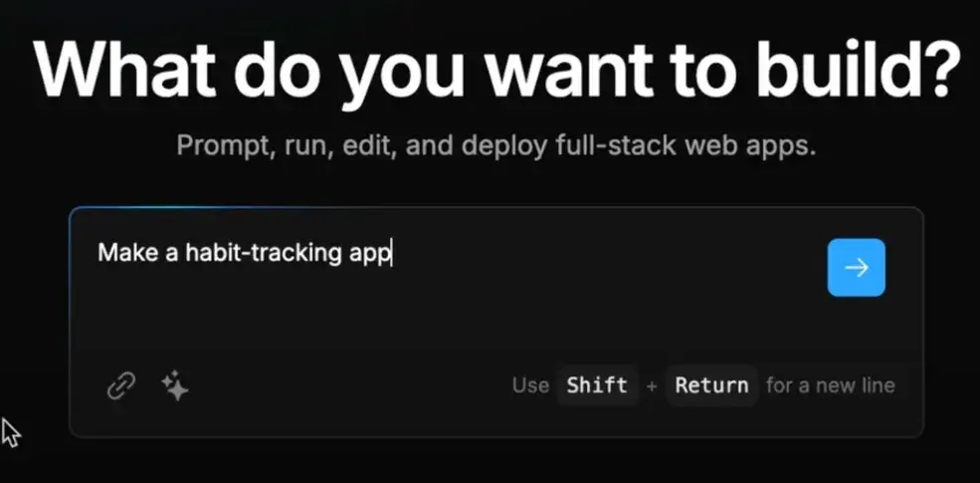The width and height of the screenshot is (980, 483).
Task: Click the plus sign between Shift and Return
Action: (x=652, y=386)
